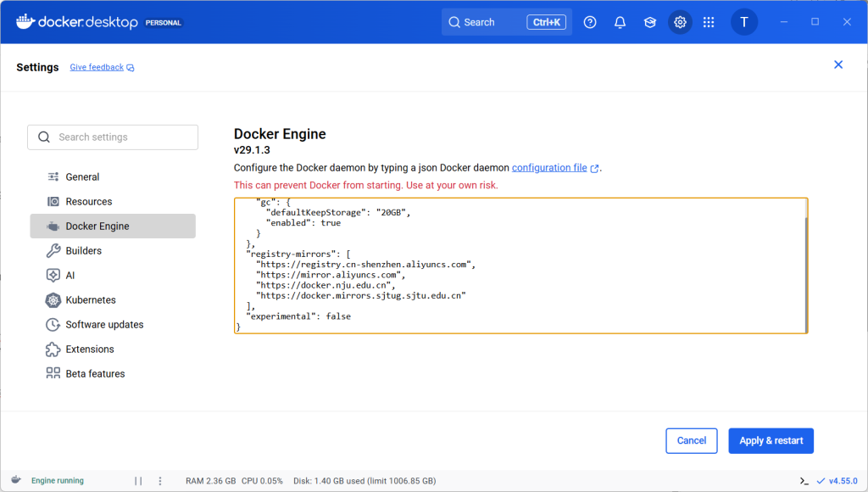The width and height of the screenshot is (868, 492).
Task: Open the Learning center graduation cap icon
Action: pyautogui.click(x=650, y=22)
